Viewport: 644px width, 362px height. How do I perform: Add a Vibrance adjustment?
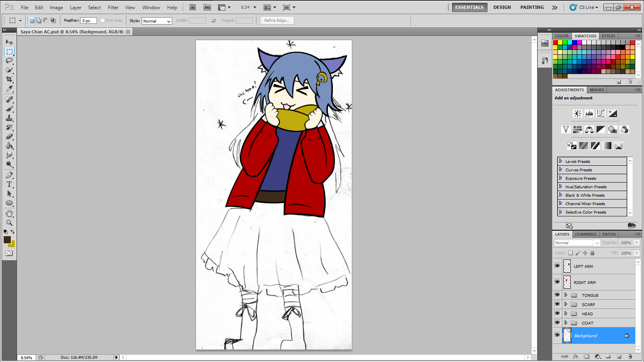click(566, 130)
